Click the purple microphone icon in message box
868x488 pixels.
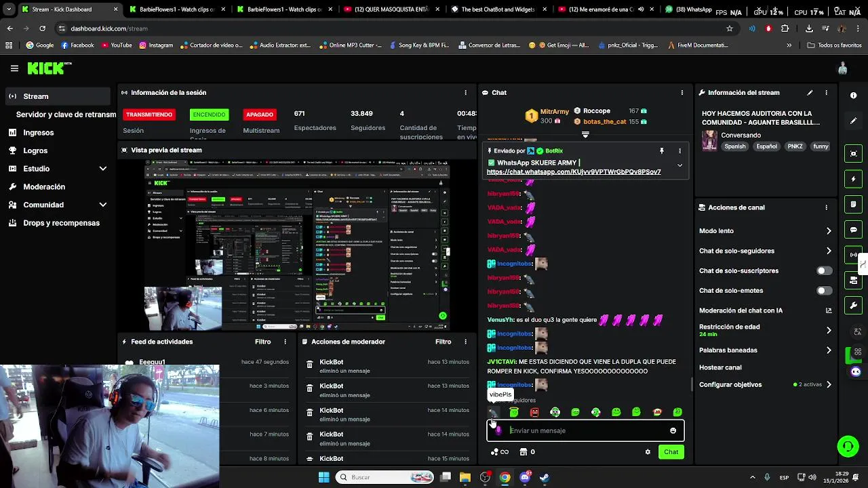point(498,430)
